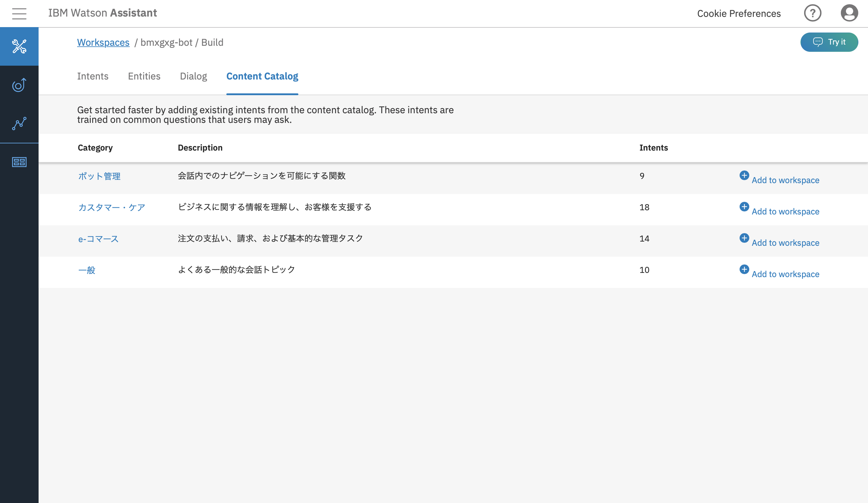Open the Dialog tab
Screen dimensions: 868x503
[193, 76]
